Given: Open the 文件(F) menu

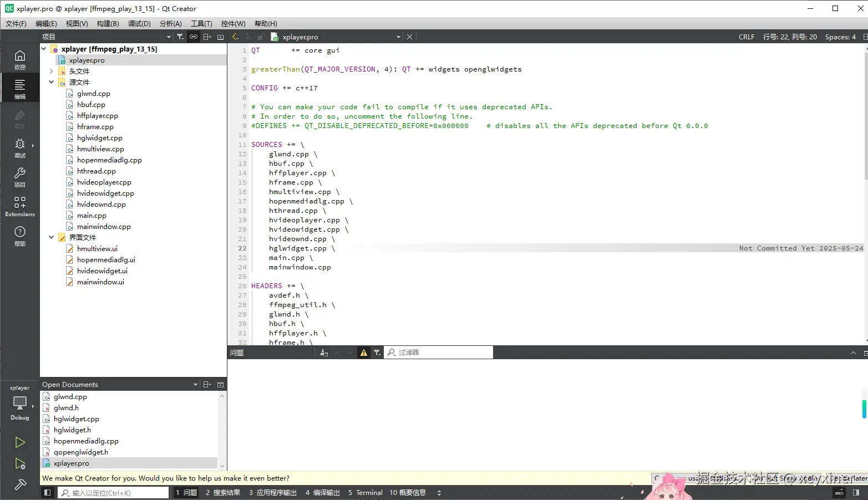Looking at the screenshot, I should coord(16,23).
